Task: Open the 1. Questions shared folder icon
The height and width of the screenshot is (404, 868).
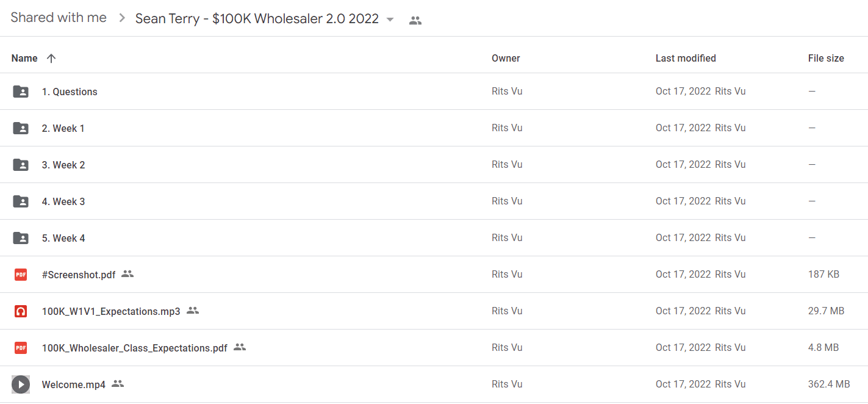Action: (21, 92)
